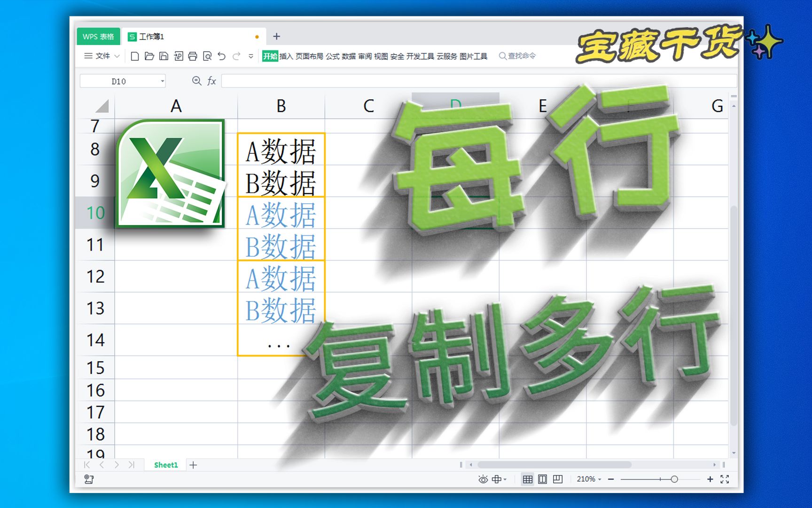The width and height of the screenshot is (812, 508).
Task: Click the vertical scrollbar thumb
Action: 734,316
